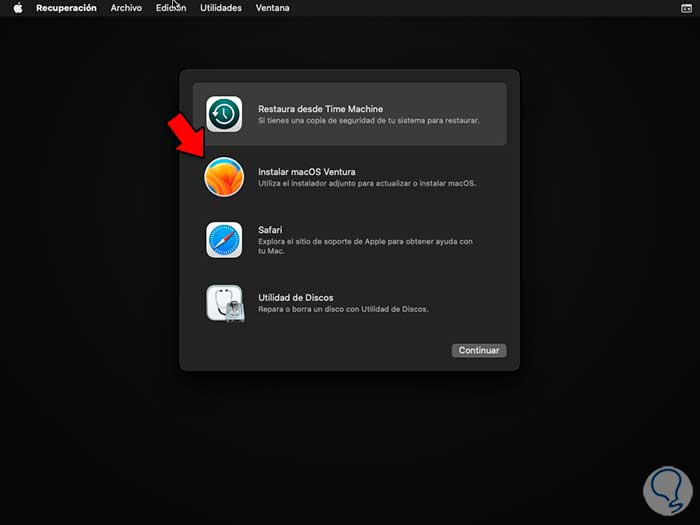Select "Instalar macOS Ventura" title
700x525 pixels.
(307, 172)
